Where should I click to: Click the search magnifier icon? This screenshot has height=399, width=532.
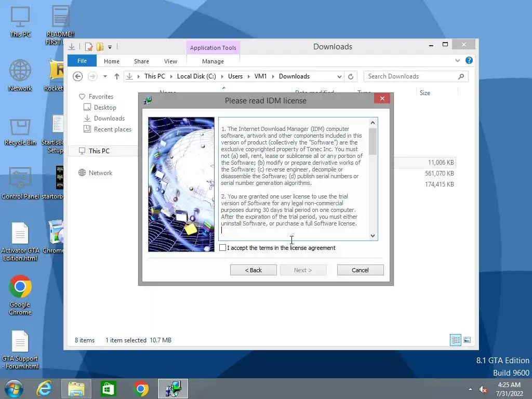pyautogui.click(x=461, y=76)
